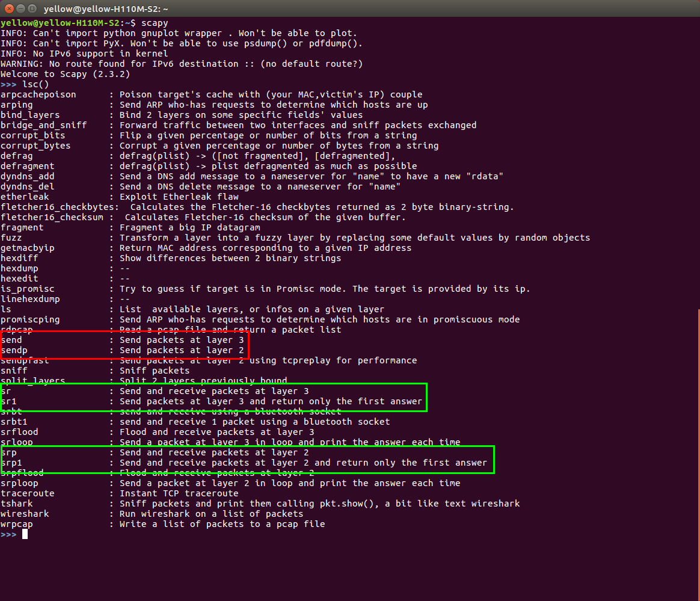700x601 pixels.
Task: Click the 'dyndns_del' function name
Action: point(27,186)
